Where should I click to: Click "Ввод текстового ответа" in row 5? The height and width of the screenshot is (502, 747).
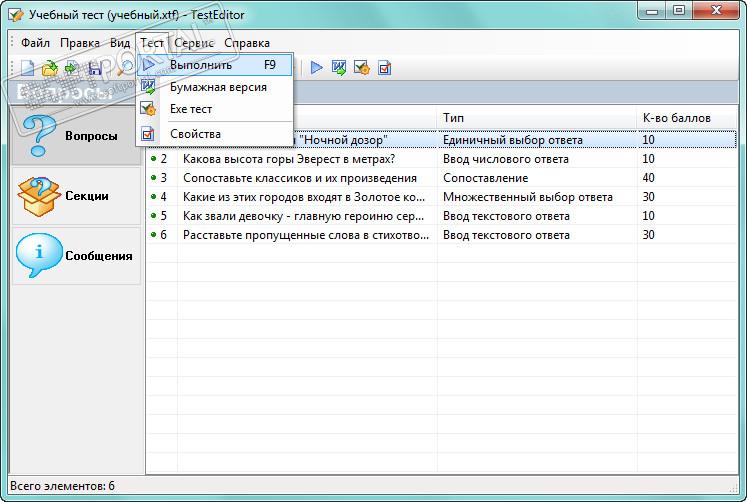pos(506,216)
